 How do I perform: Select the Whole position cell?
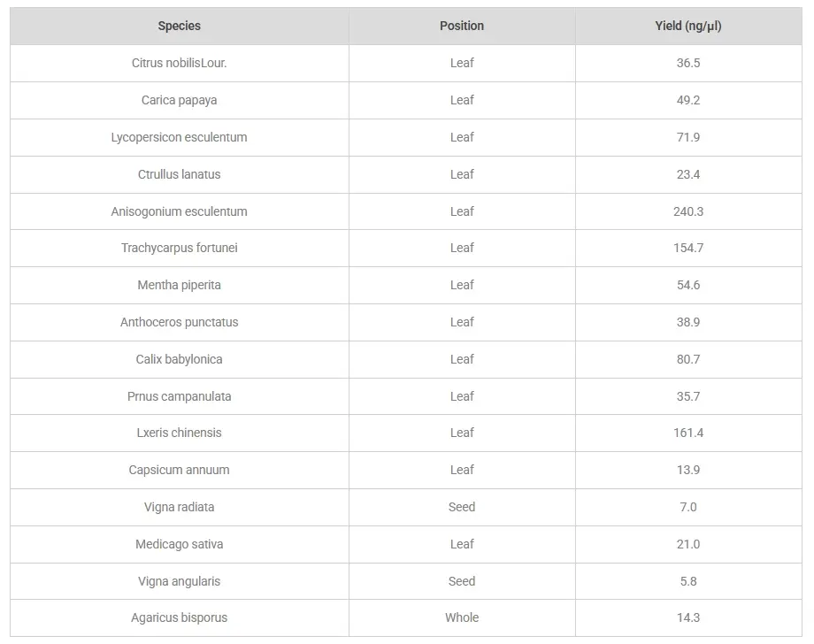pos(462,617)
